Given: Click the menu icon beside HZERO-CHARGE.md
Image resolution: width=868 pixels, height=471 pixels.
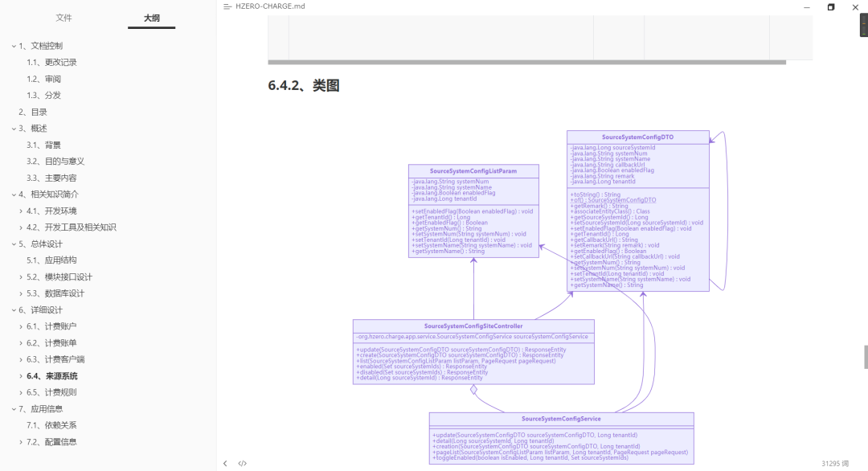Looking at the screenshot, I should tap(227, 6).
